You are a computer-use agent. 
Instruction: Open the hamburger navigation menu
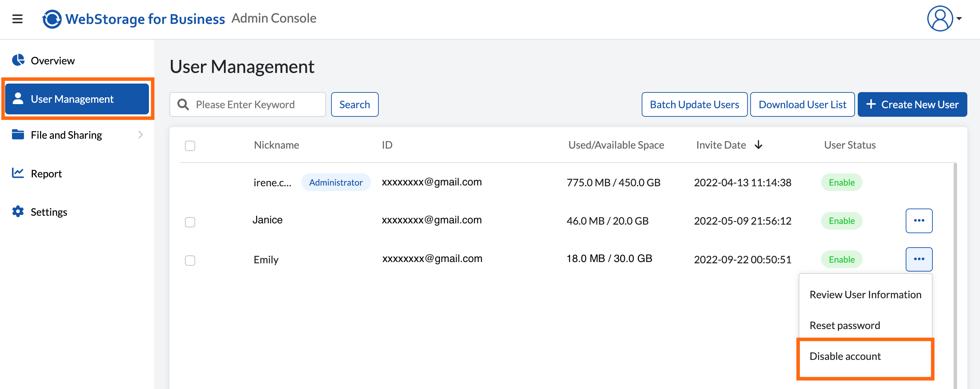(17, 18)
